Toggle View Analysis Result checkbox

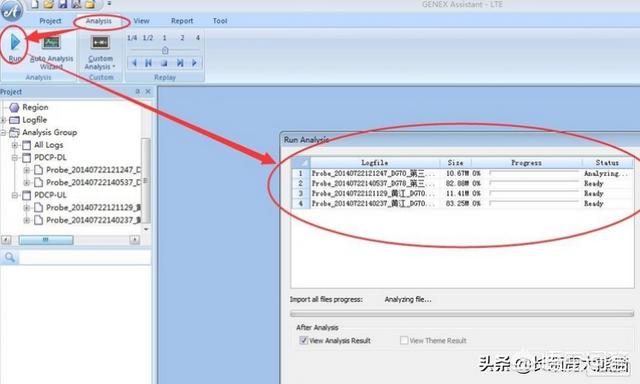pos(303,340)
